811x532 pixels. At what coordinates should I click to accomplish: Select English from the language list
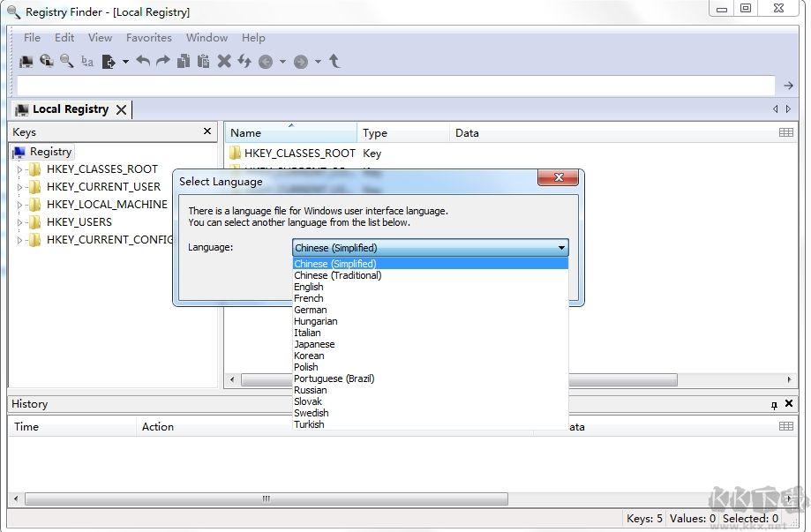point(309,287)
